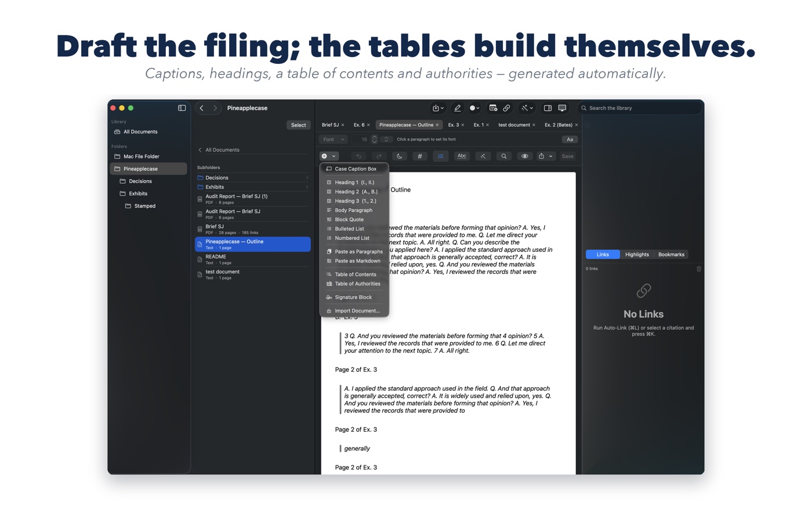The height and width of the screenshot is (508, 812).
Task: Open the README text document
Action: (253, 259)
